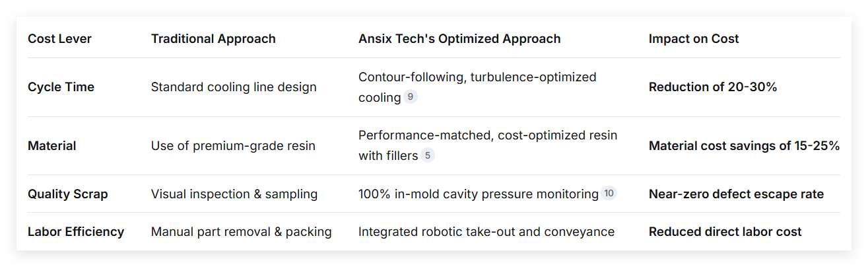This screenshot has height=267, width=868.
Task: Select the Traditional Approach column header
Action: pyautogui.click(x=213, y=38)
